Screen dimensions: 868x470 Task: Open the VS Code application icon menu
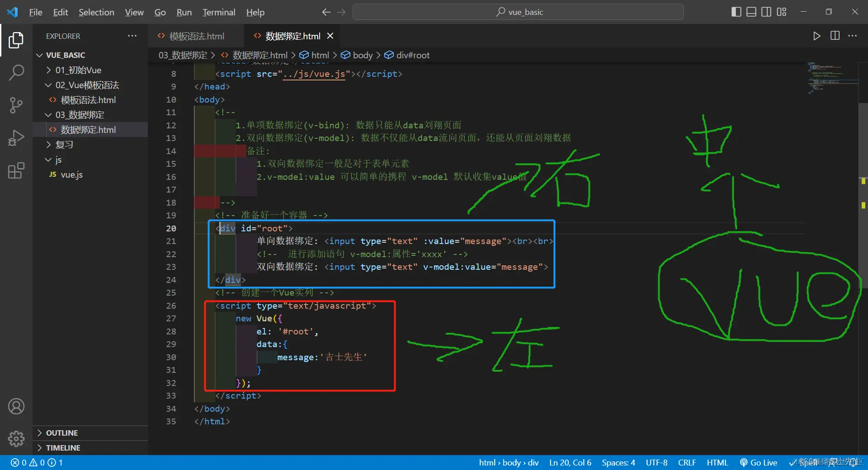[x=13, y=12]
